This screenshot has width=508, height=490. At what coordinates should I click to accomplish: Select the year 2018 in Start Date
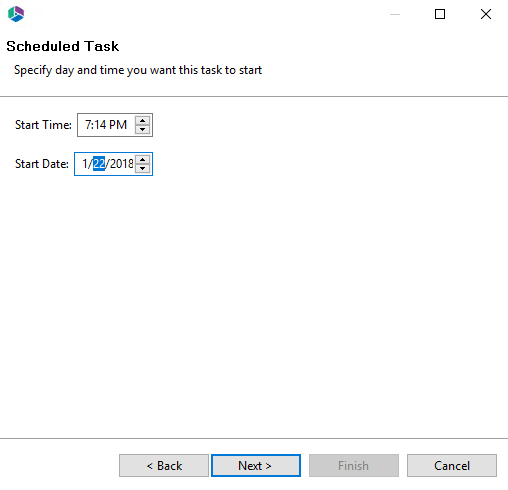click(122, 164)
